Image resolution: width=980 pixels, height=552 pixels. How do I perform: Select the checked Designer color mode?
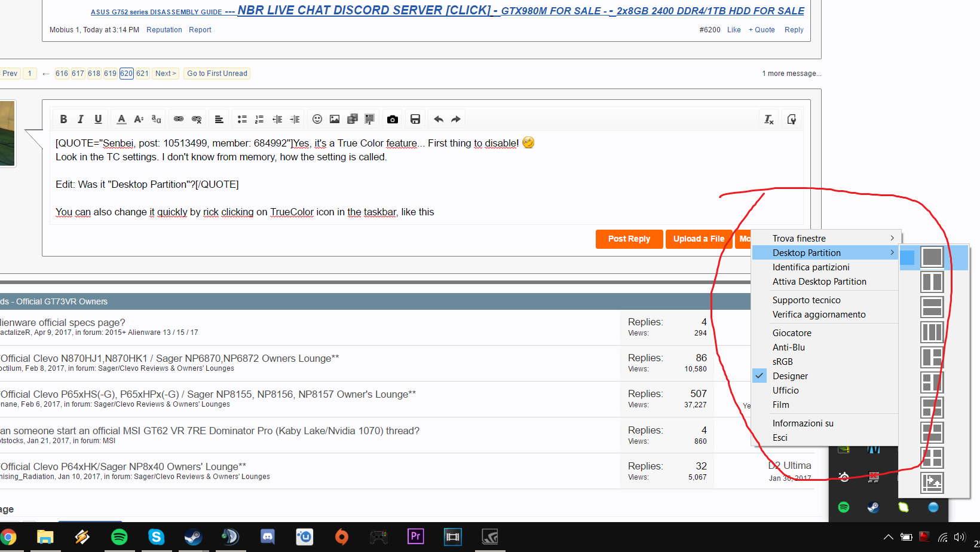[x=790, y=376]
